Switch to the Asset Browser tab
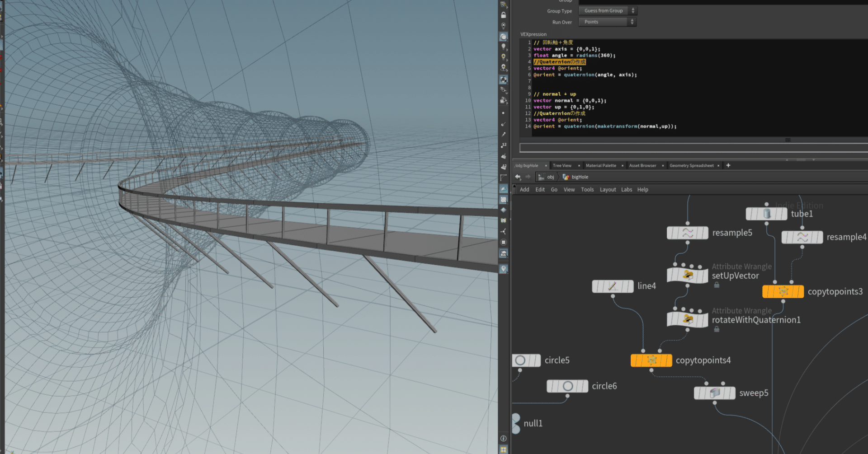Viewport: 868px width, 454px height. [x=642, y=166]
